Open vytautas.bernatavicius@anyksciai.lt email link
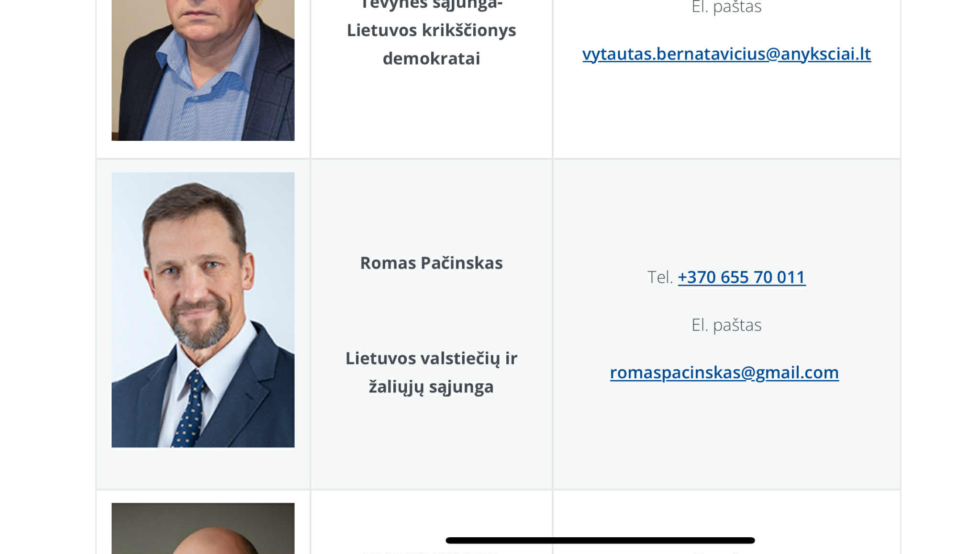Viewport: 980px width, 554px height. click(726, 54)
